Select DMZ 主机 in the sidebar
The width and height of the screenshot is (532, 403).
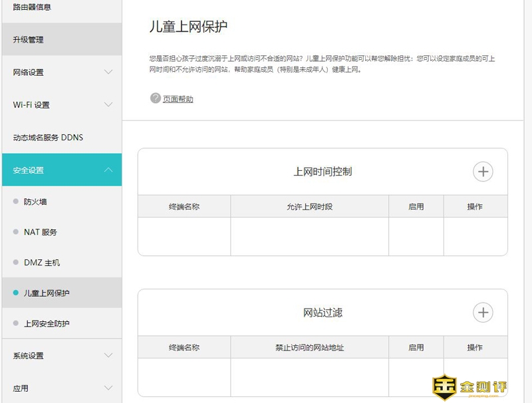pos(42,263)
